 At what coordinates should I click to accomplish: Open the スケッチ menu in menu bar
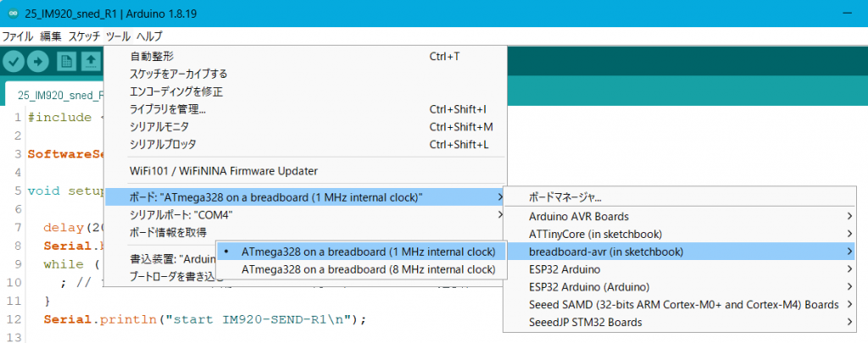(x=84, y=36)
